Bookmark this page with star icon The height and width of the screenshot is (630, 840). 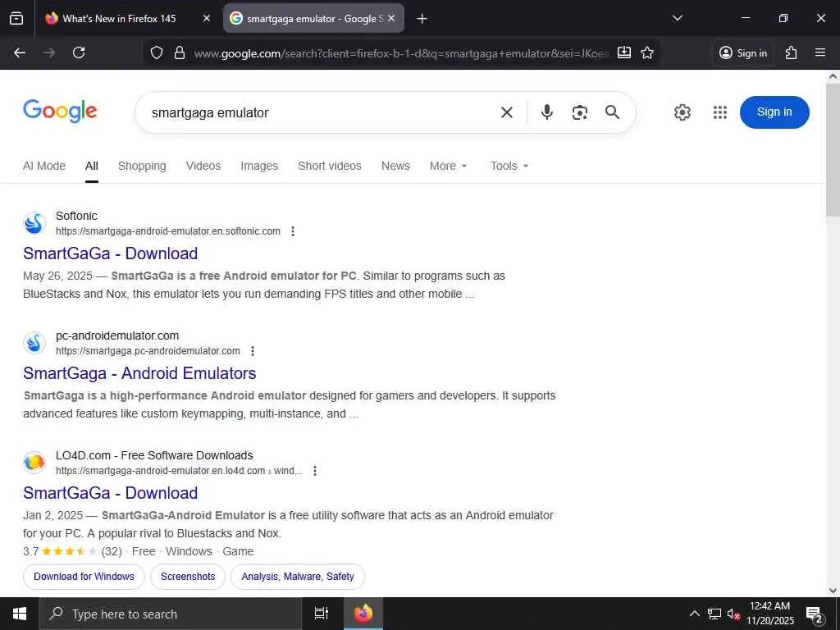pos(647,52)
